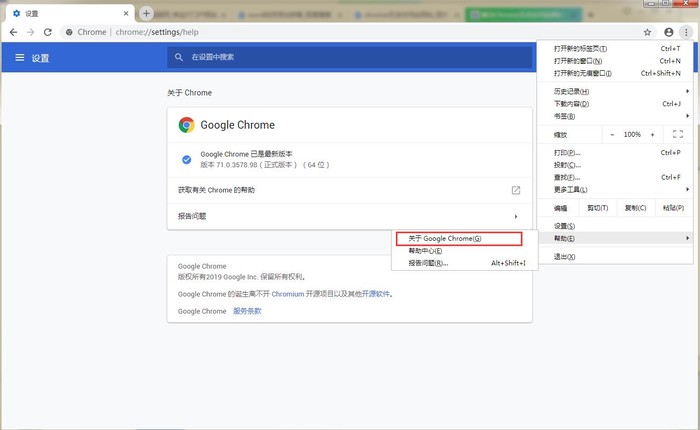Click the external link icon for Chrome help
Viewport: 700px width, 430px height.
[x=516, y=190]
